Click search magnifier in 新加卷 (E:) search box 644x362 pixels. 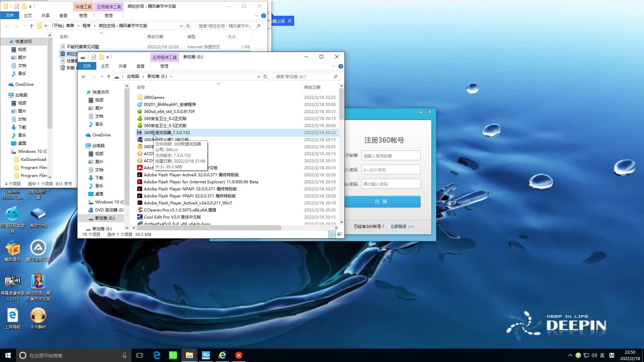[x=335, y=76]
